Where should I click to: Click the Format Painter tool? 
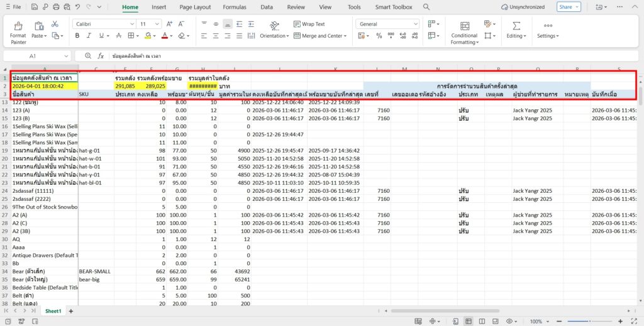(x=18, y=31)
